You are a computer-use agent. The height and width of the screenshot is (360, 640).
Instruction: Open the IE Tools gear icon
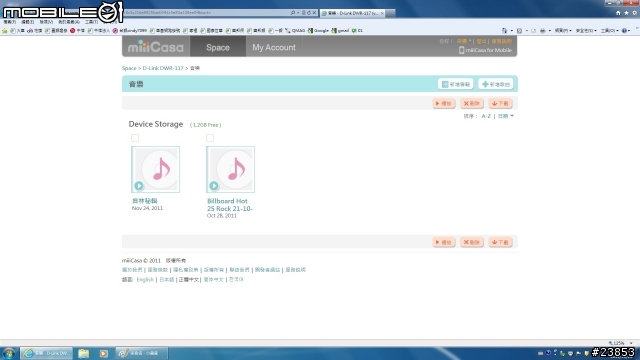click(634, 13)
